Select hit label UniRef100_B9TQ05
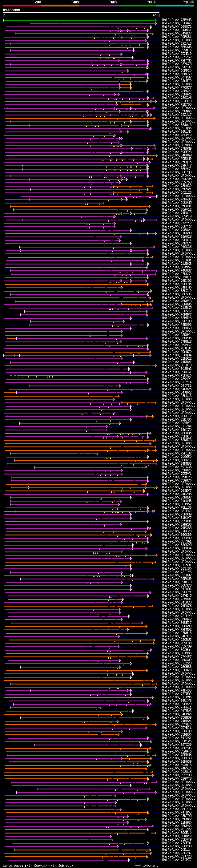 click(x=177, y=128)
